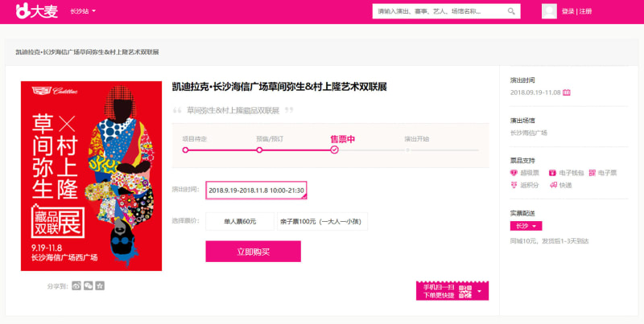The width and height of the screenshot is (644, 324).
Task: Click the 电子钱包 icon
Action: (552, 173)
